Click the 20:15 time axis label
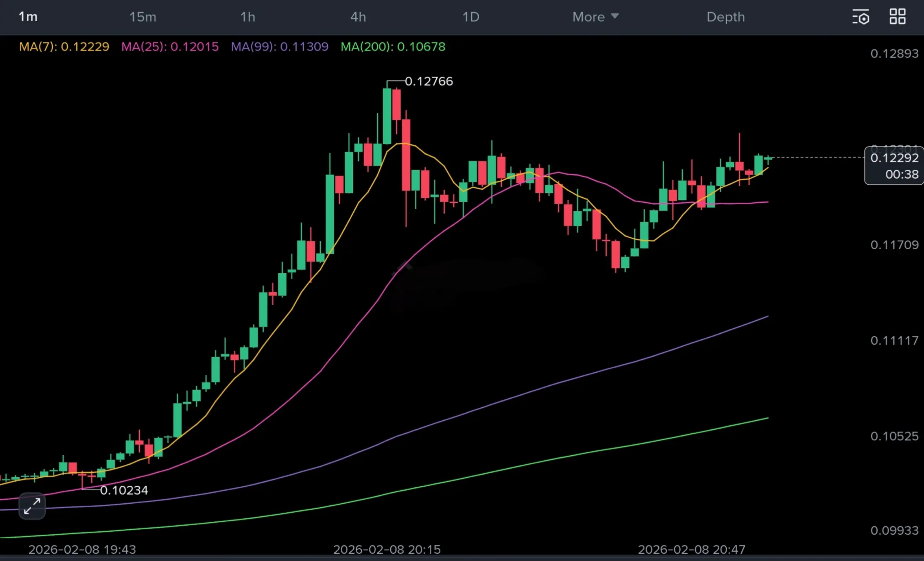 point(387,549)
